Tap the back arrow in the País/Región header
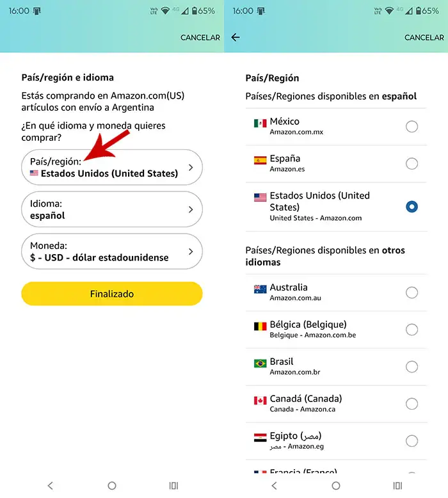The image size is (448, 498). click(236, 38)
